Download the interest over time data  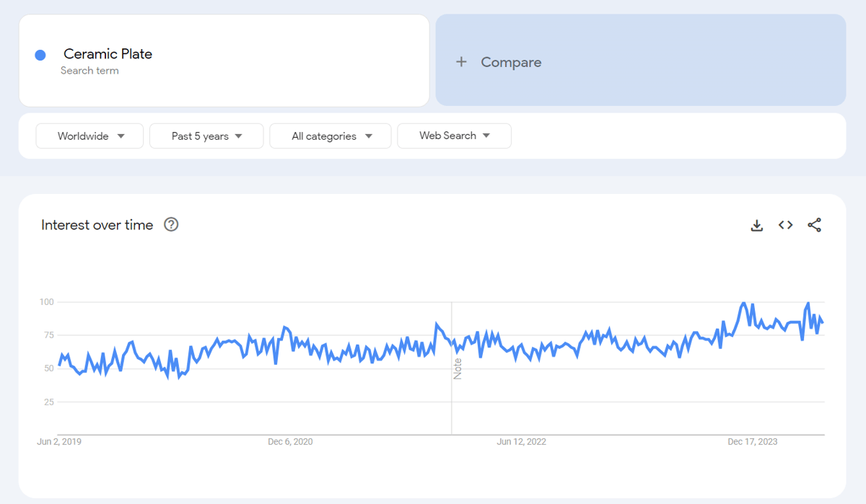point(757,226)
